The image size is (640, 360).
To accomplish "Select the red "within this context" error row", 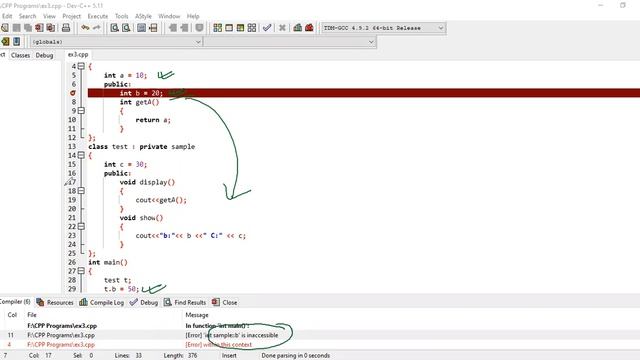I will pos(320,344).
